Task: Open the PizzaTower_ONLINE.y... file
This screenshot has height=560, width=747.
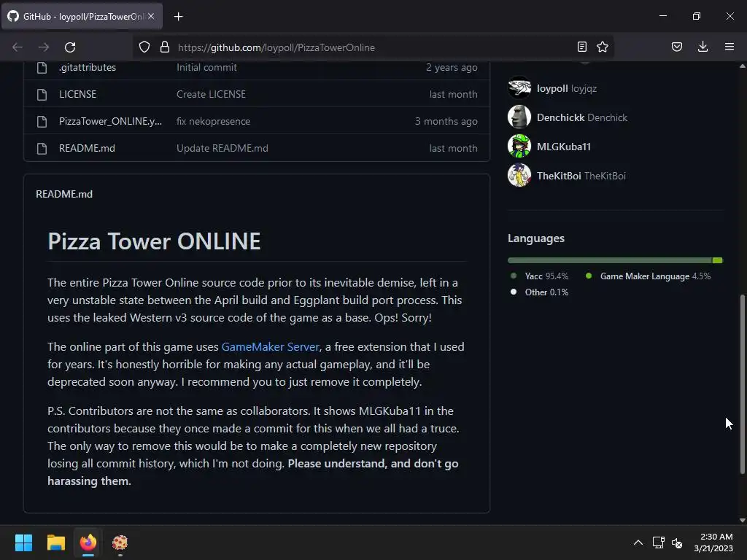Action: [110, 122]
